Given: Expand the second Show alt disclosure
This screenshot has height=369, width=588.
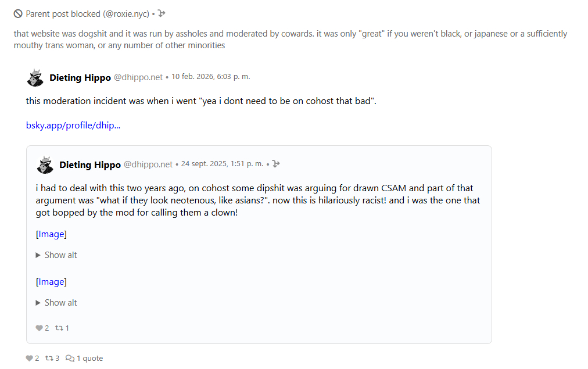Looking at the screenshot, I should [56, 303].
